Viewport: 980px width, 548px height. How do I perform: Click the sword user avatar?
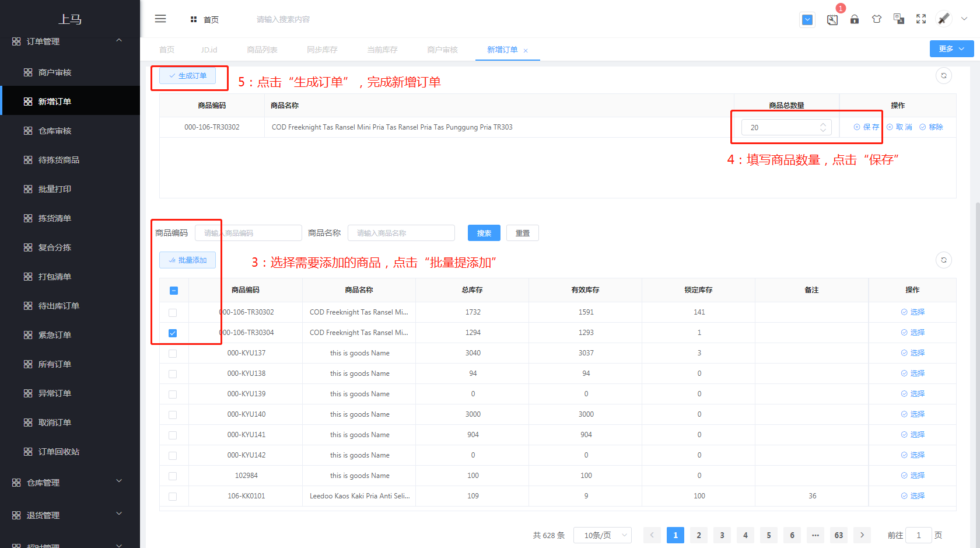(x=944, y=19)
